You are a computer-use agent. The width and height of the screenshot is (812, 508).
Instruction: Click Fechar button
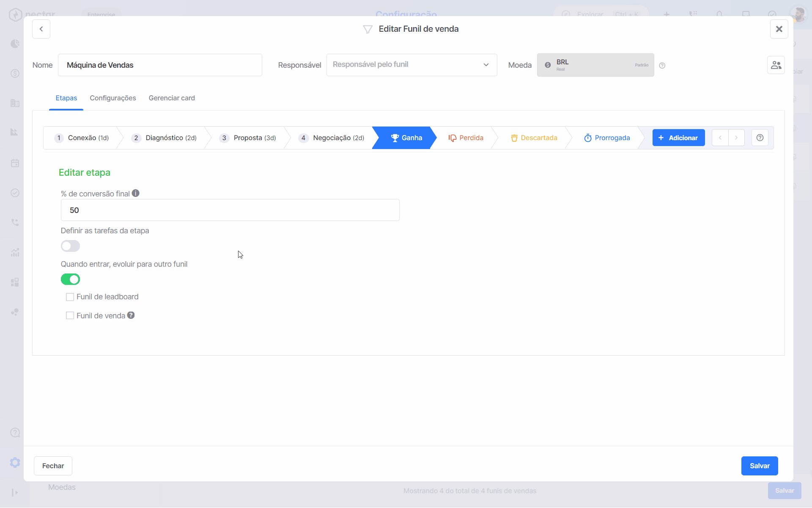(x=53, y=466)
